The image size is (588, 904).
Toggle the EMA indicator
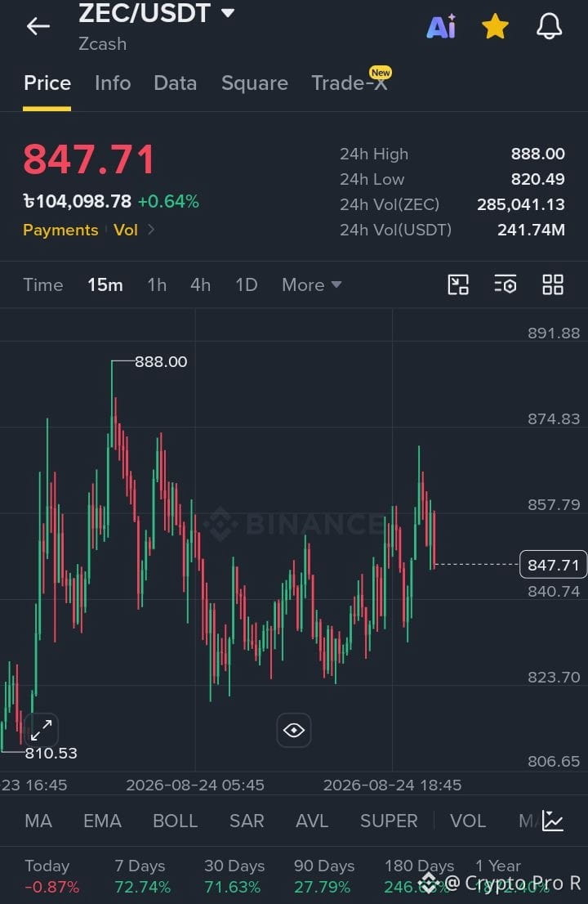pos(102,821)
